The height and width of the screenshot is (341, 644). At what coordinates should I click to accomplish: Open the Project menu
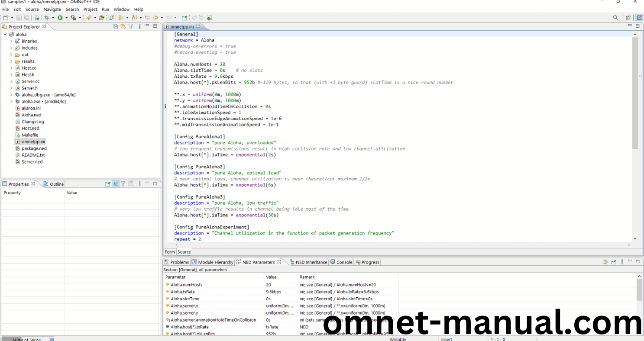pos(90,9)
